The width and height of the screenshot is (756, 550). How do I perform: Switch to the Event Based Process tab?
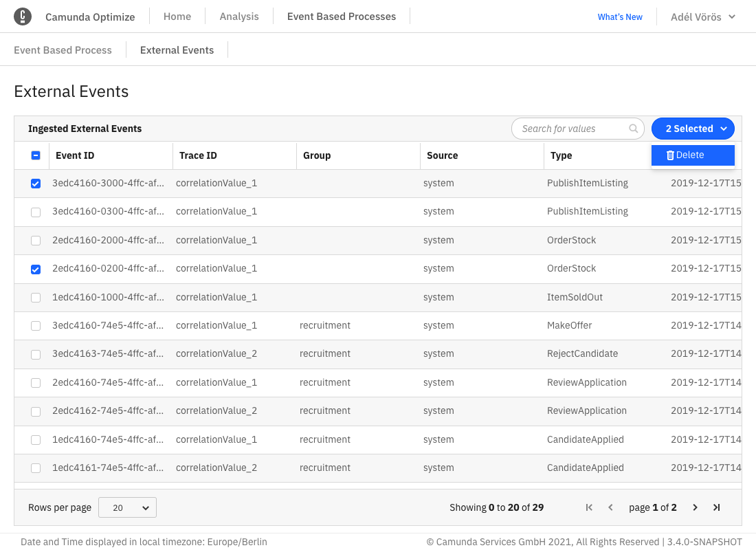63,50
